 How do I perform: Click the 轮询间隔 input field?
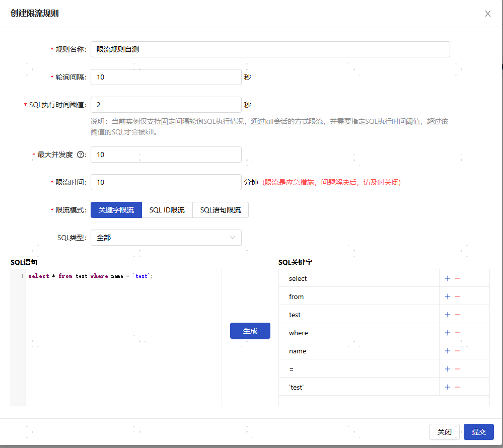click(x=166, y=77)
